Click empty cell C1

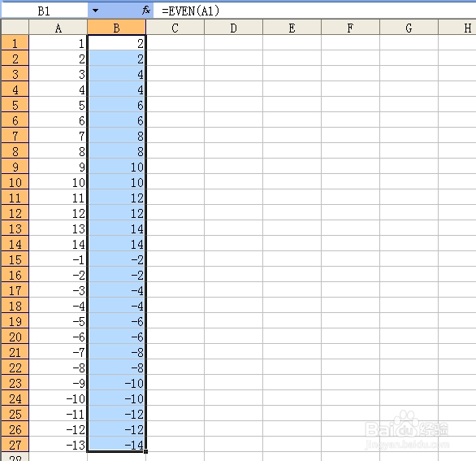(x=175, y=43)
